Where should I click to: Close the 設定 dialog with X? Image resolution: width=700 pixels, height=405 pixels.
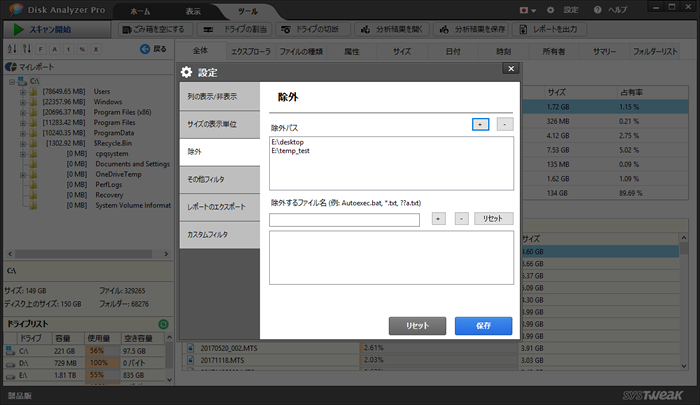511,68
